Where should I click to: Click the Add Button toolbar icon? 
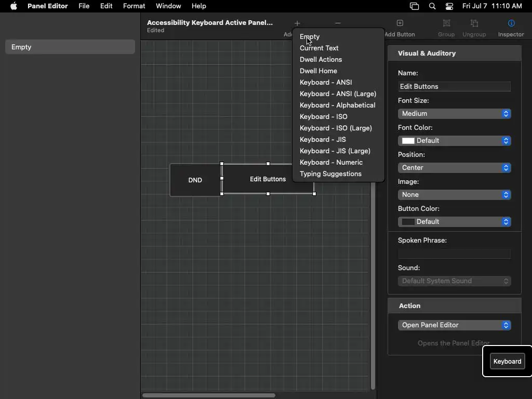(x=400, y=23)
